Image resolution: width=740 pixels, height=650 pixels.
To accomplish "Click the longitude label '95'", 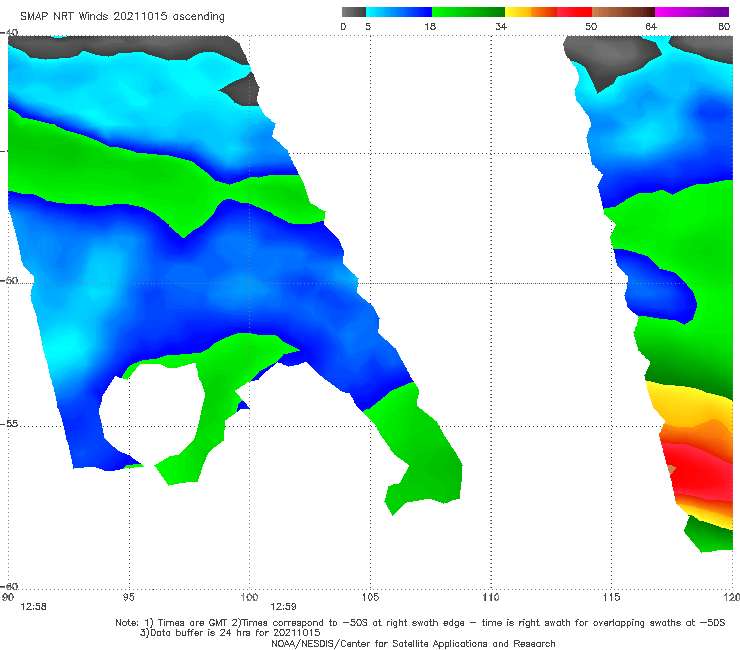I will click(128, 598).
